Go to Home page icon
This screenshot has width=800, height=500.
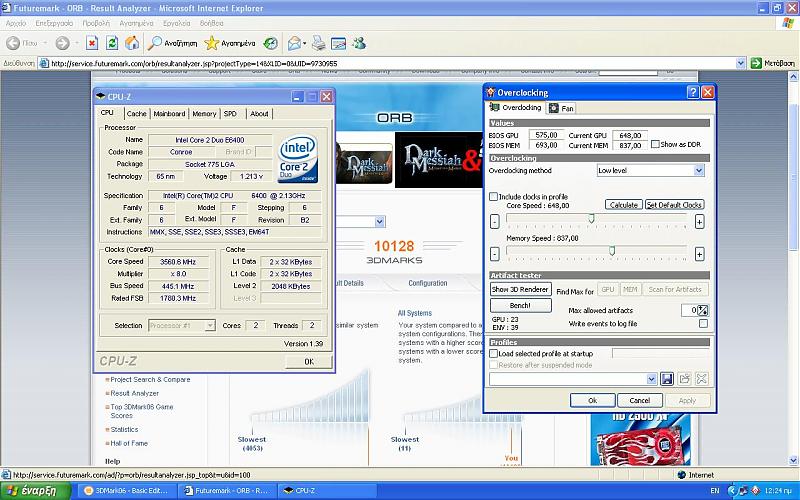pos(132,43)
